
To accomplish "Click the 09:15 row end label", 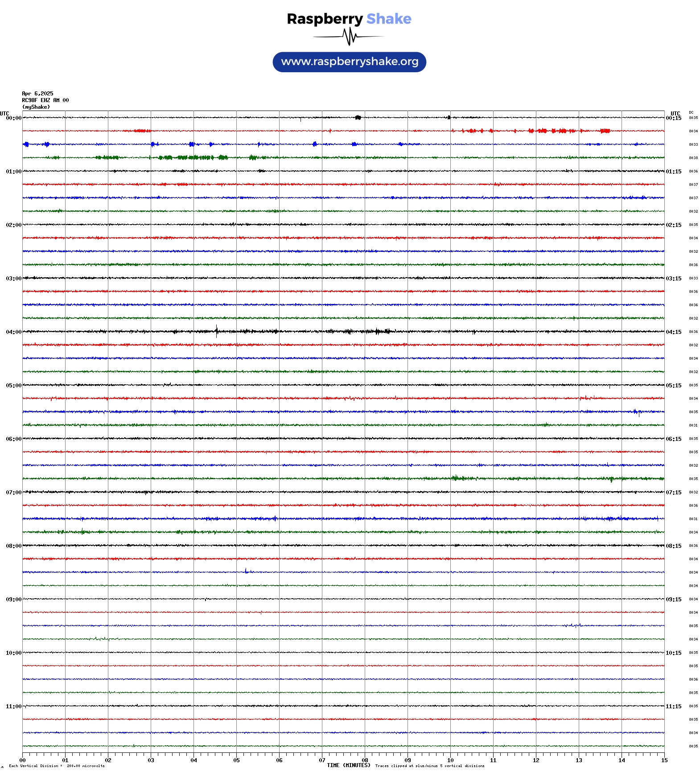I will pyautogui.click(x=674, y=600).
